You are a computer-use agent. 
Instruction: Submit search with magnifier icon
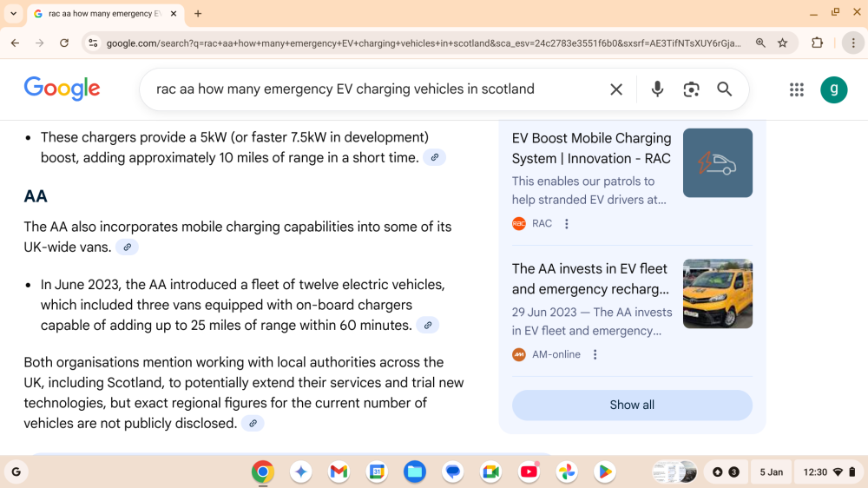coord(725,89)
